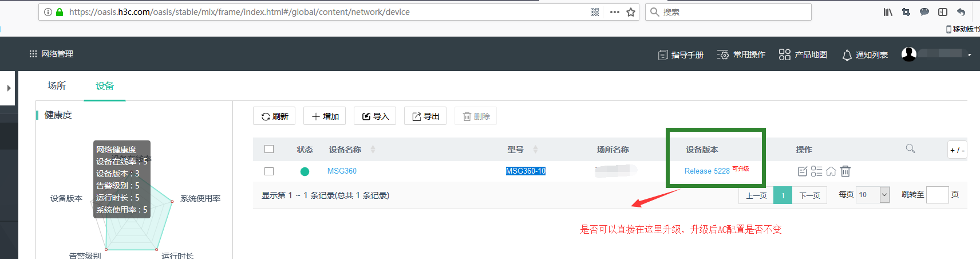Click the undo arrow toolbar icon
The width and height of the screenshot is (980, 259).
point(961,12)
